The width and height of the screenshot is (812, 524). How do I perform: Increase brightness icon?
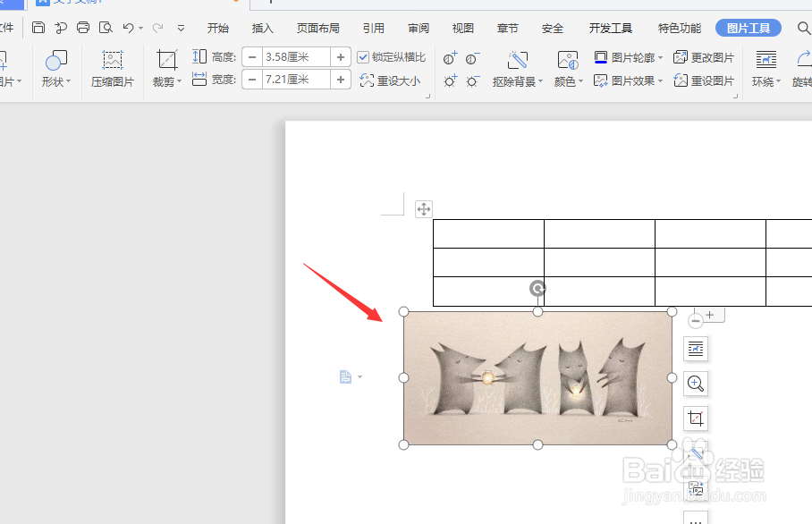(x=450, y=80)
